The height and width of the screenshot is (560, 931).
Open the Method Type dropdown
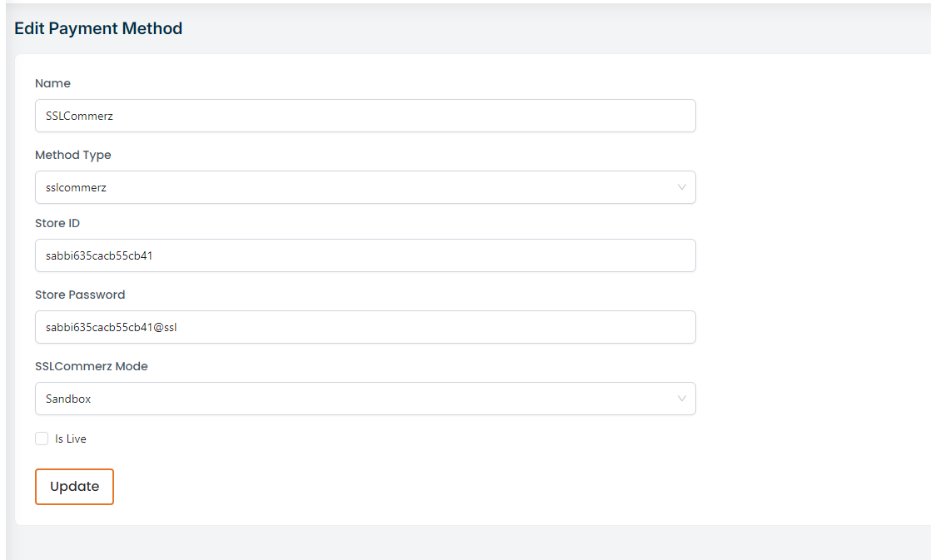coord(365,187)
